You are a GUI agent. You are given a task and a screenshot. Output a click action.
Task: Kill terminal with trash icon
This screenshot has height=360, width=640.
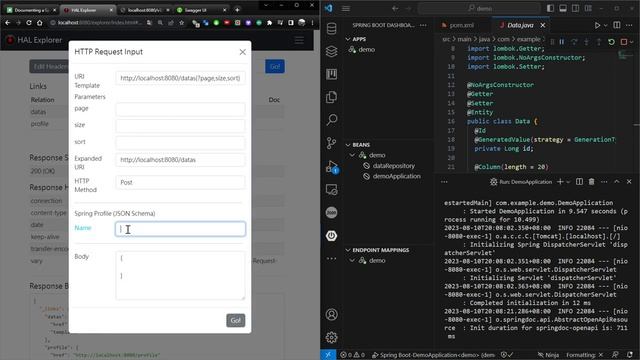591,182
